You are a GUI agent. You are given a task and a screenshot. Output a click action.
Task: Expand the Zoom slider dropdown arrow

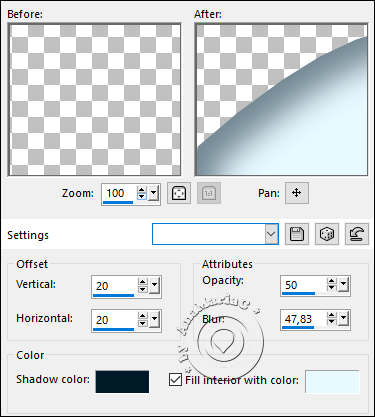[153, 193]
